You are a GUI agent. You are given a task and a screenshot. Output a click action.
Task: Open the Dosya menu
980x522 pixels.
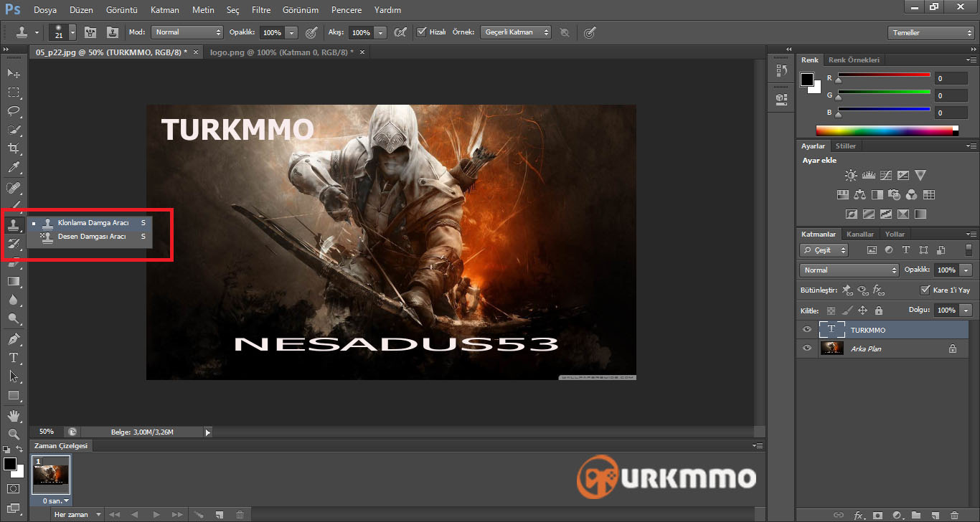click(x=45, y=10)
